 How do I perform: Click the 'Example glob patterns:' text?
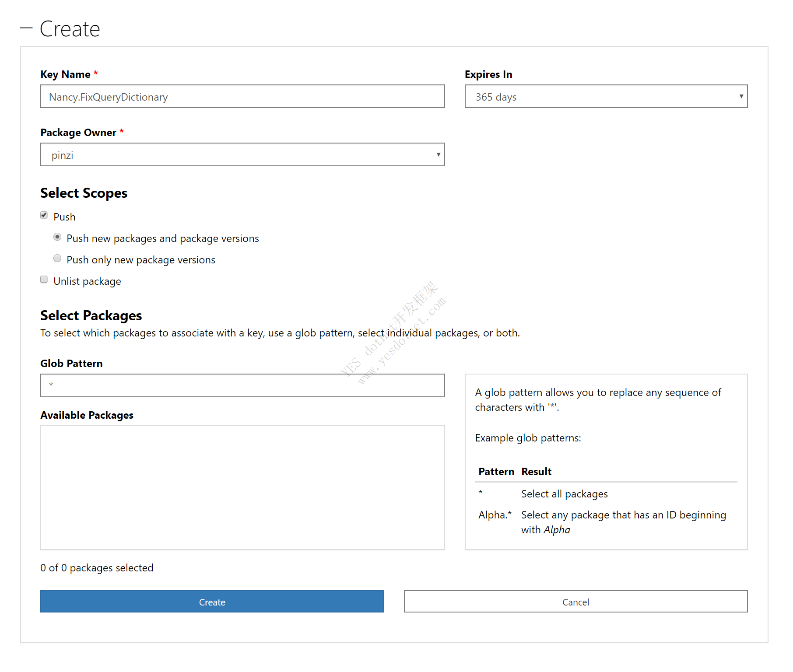(528, 438)
